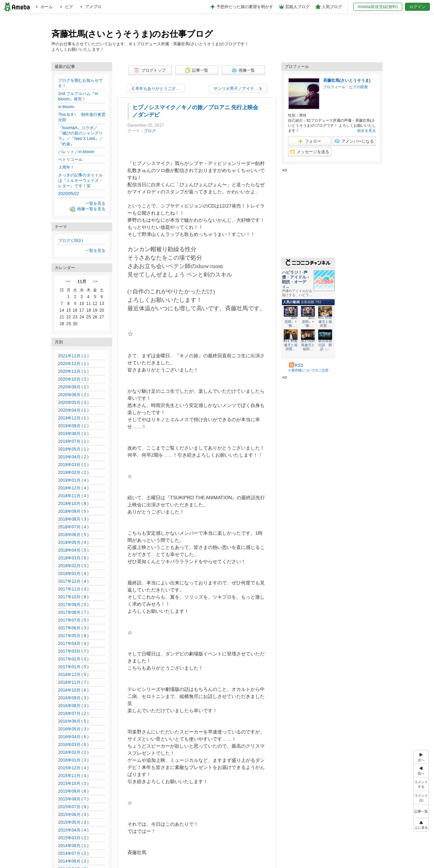Open monthly archive 2021年11月 ( 1 )
Image resolution: width=434 pixels, height=868 pixels.
pyautogui.click(x=73, y=356)
